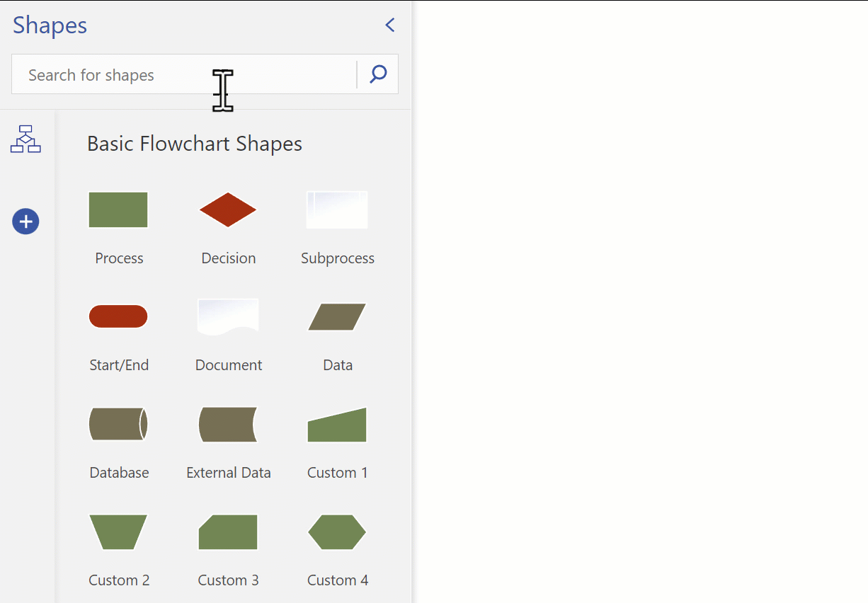
Task: Run a search with the magnifier icon
Action: (377, 74)
